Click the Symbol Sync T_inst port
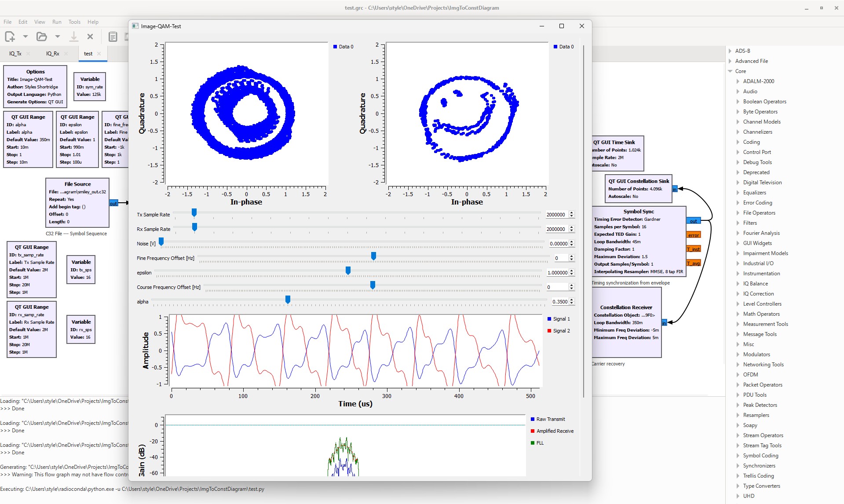Viewport: 844px width, 504px height. pyautogui.click(x=694, y=249)
